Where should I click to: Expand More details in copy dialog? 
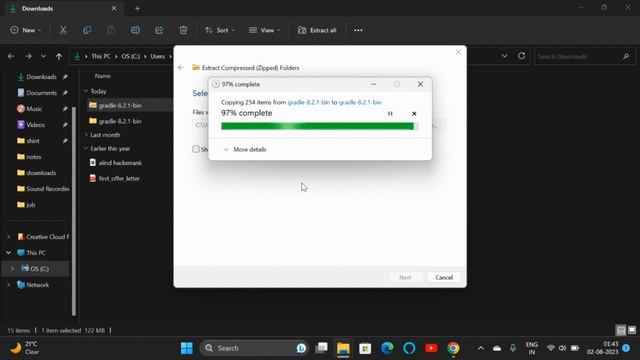tap(245, 149)
